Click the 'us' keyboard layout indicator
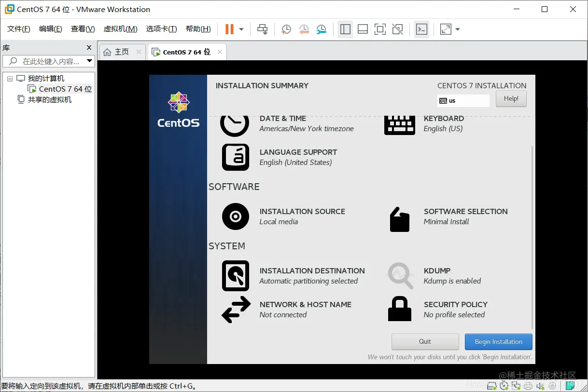Screen dimensions: 588x392 pyautogui.click(x=463, y=101)
